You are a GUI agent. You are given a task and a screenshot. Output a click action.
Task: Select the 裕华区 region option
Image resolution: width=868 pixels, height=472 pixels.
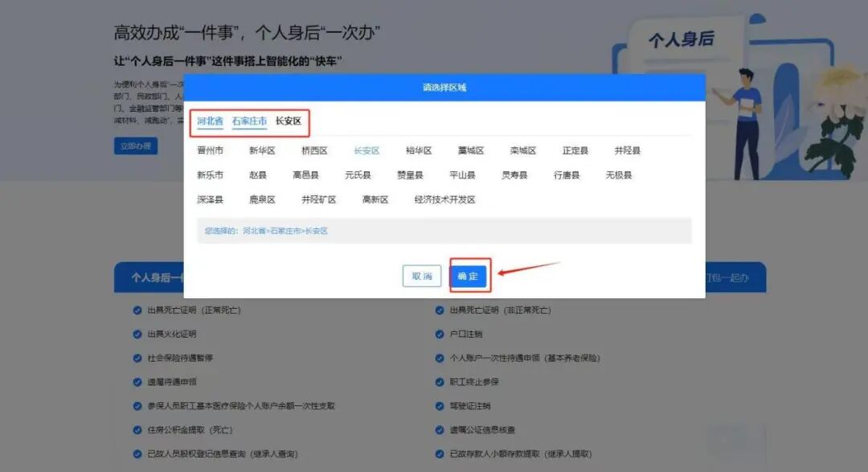(x=416, y=150)
